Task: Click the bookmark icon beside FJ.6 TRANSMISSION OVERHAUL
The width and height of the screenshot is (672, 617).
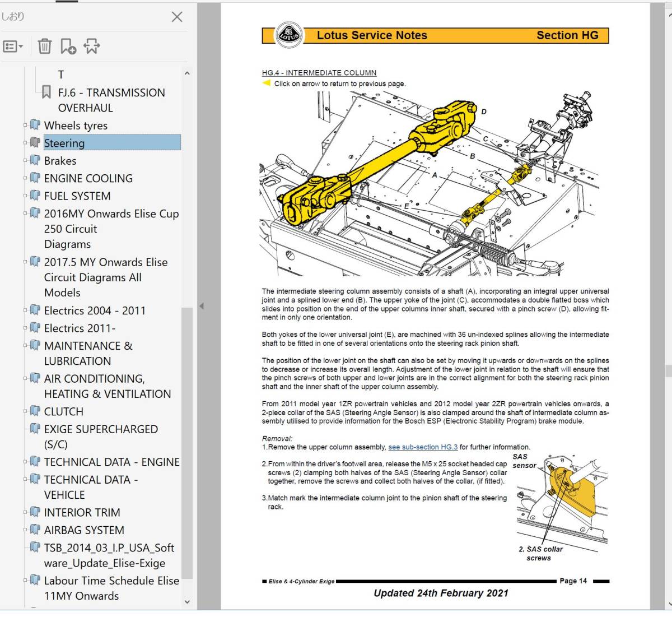Action: [x=46, y=92]
